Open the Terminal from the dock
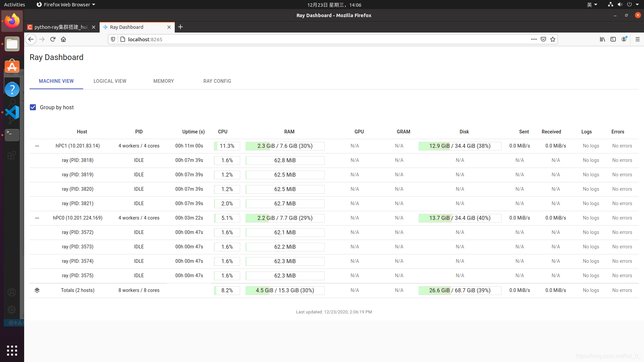The width and height of the screenshot is (644, 362). [x=12, y=135]
